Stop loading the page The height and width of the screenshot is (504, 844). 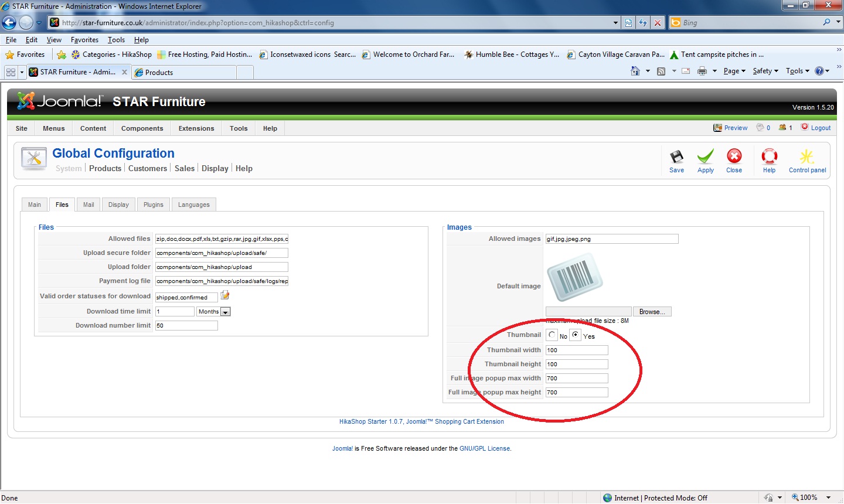[658, 23]
